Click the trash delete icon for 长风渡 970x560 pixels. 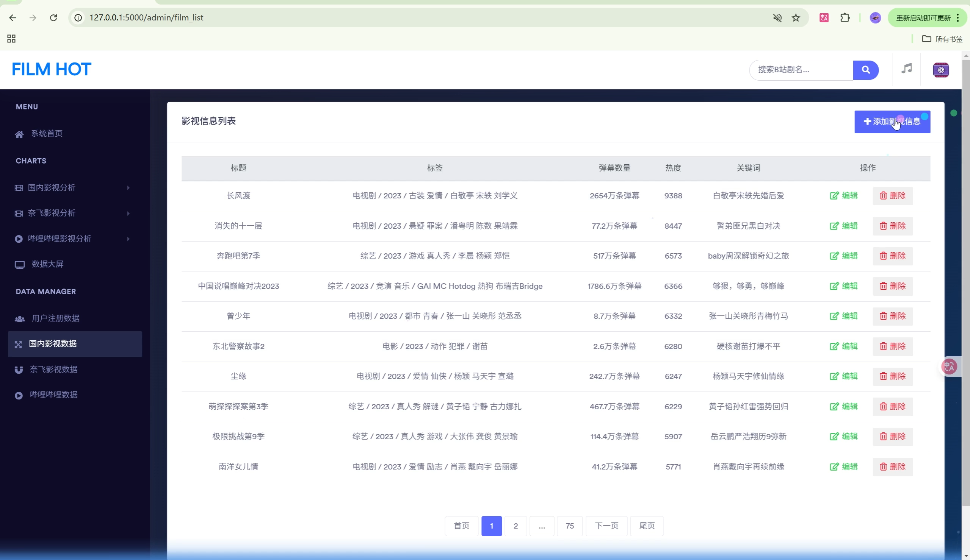883,196
